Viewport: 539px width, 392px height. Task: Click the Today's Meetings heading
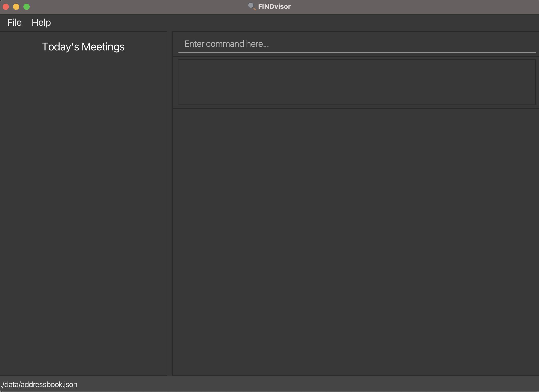pos(83,47)
